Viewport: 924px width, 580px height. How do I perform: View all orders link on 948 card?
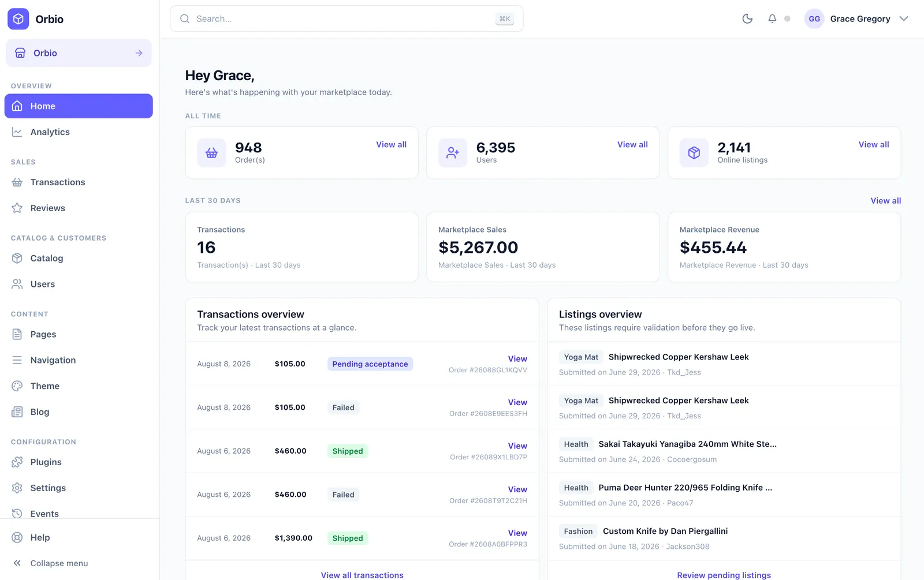(x=391, y=145)
